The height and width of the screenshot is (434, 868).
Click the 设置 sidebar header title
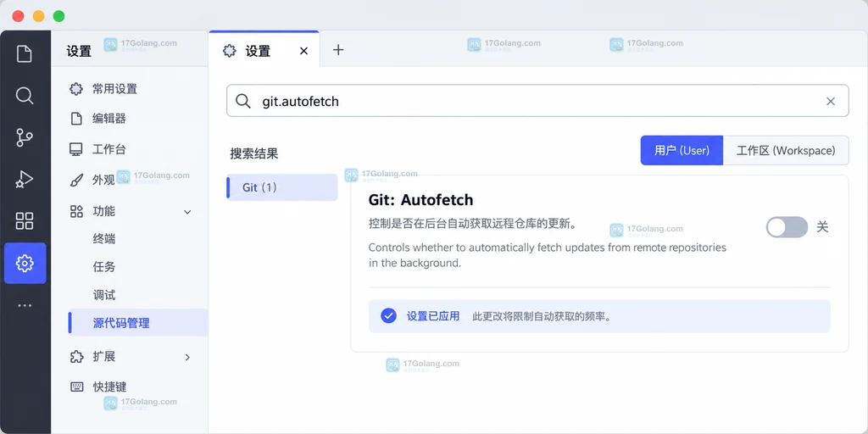click(79, 52)
